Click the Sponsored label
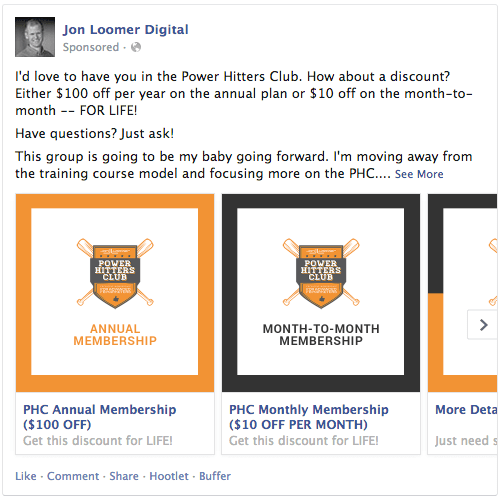Screen dimensions: 503x497 tap(91, 47)
